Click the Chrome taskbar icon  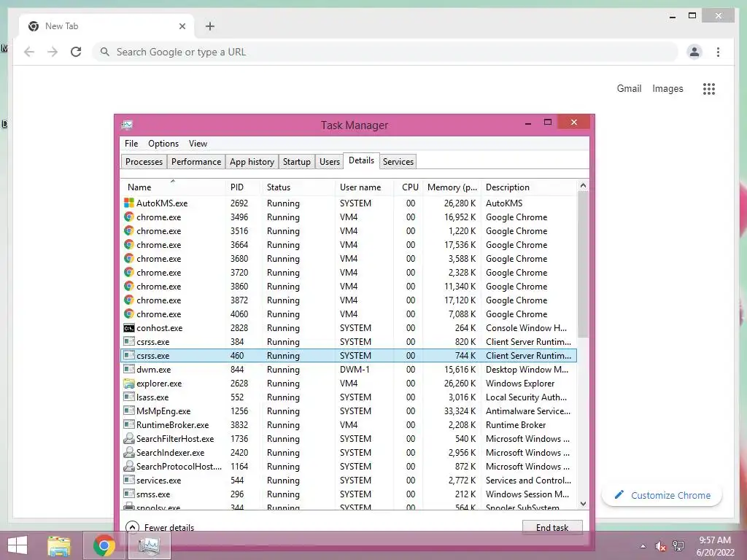[x=104, y=545]
